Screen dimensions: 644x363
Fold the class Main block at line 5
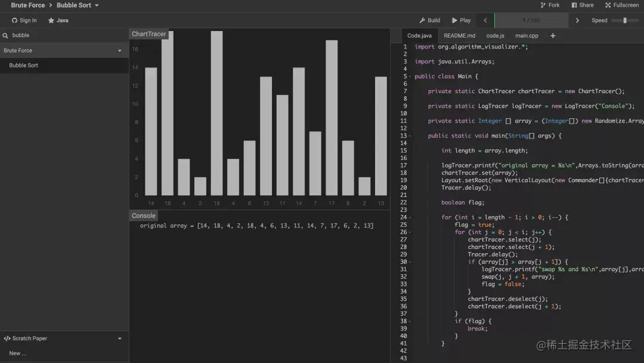[410, 76]
